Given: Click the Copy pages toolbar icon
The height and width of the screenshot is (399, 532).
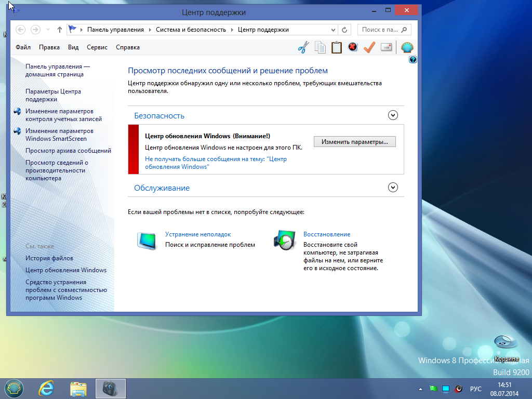Looking at the screenshot, I should (x=320, y=47).
